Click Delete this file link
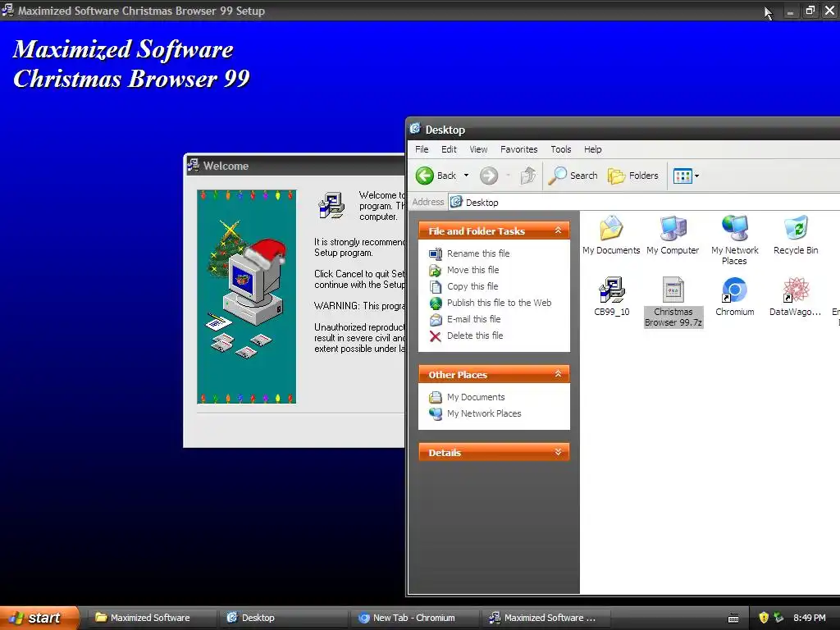Viewport: 840px width, 630px height. click(475, 336)
